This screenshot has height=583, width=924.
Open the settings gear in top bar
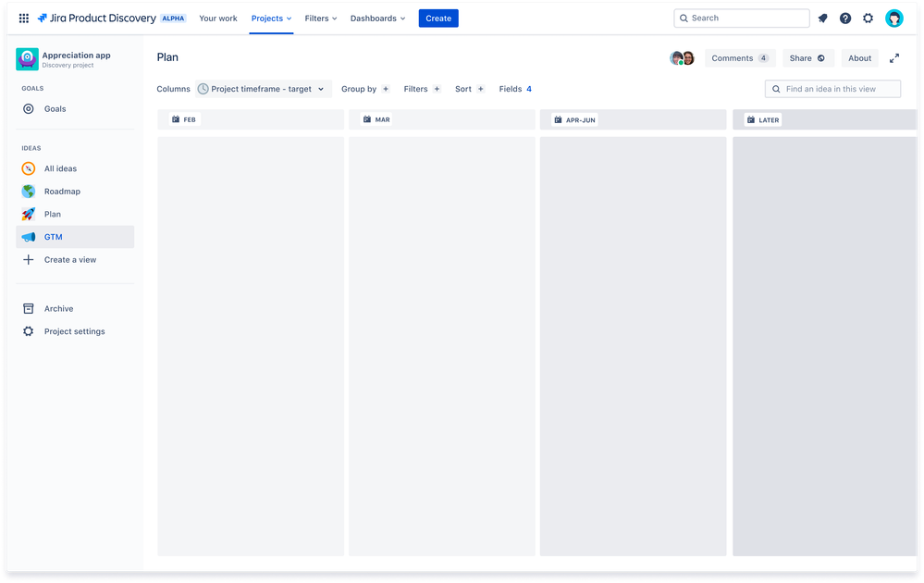(868, 19)
